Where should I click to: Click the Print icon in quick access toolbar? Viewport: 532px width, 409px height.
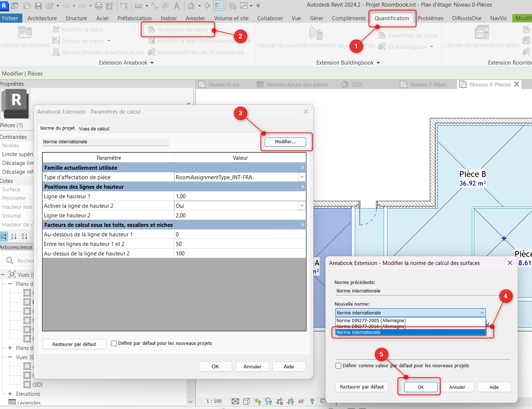pyautogui.click(x=98, y=5)
